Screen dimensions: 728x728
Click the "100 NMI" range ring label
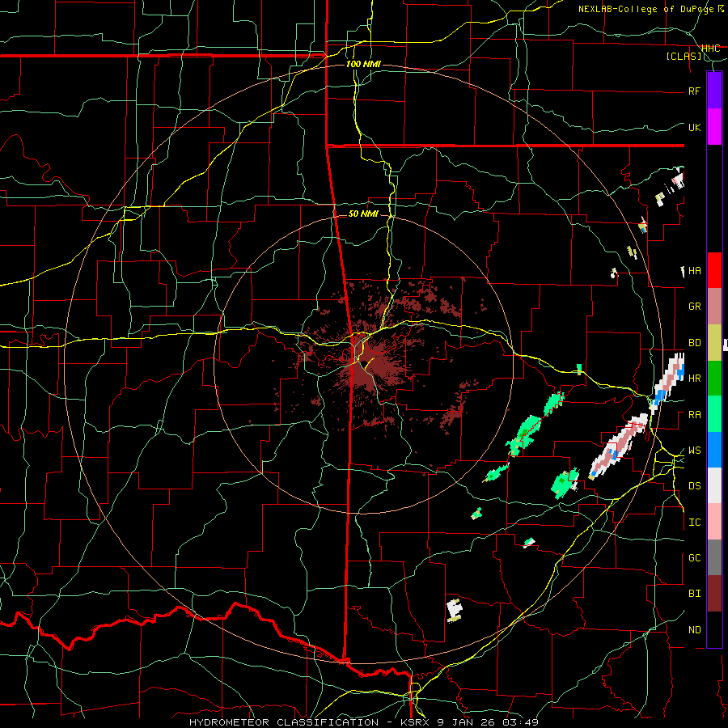coord(363,64)
